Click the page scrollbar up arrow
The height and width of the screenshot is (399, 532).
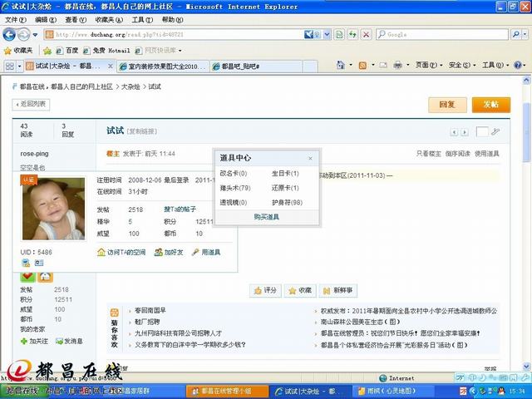click(x=526, y=81)
